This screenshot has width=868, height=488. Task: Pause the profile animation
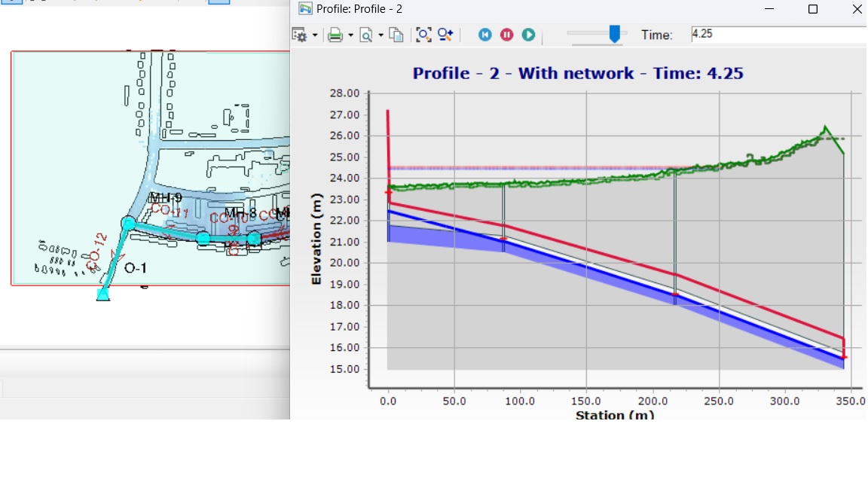[x=507, y=35]
